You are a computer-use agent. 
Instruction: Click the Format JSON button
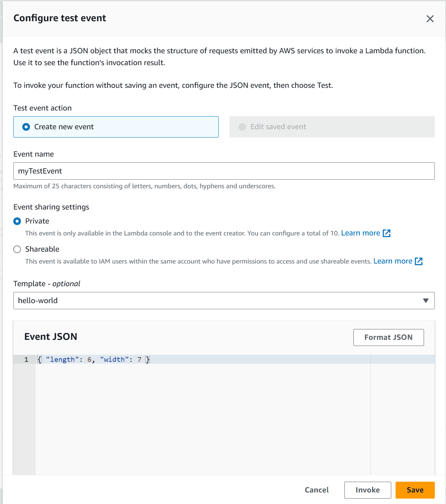coord(388,337)
